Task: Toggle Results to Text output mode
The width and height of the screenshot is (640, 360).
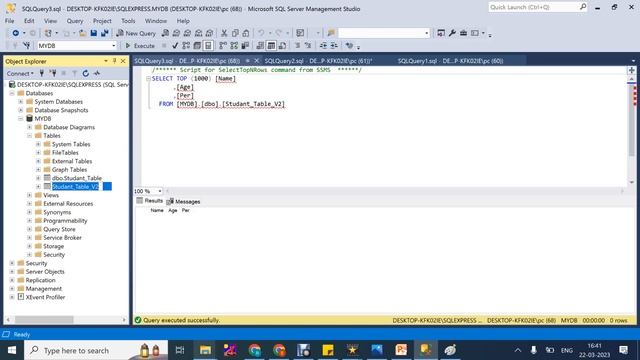Action: click(x=260, y=46)
